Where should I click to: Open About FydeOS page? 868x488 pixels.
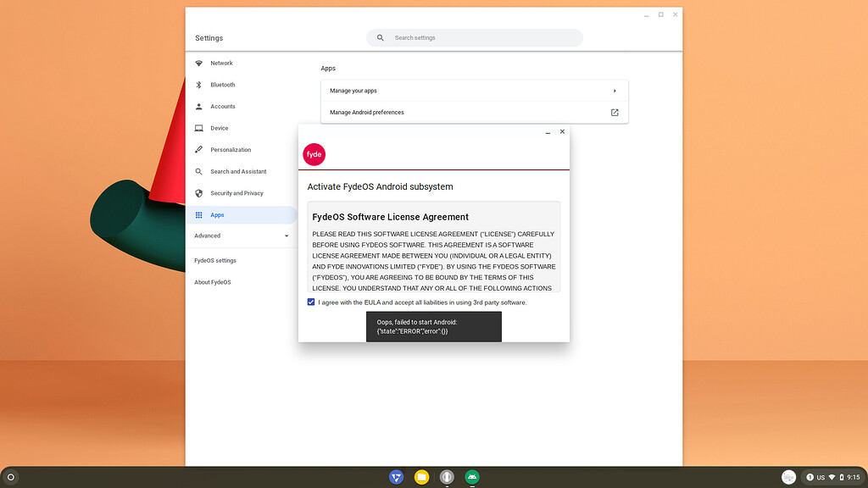click(213, 282)
